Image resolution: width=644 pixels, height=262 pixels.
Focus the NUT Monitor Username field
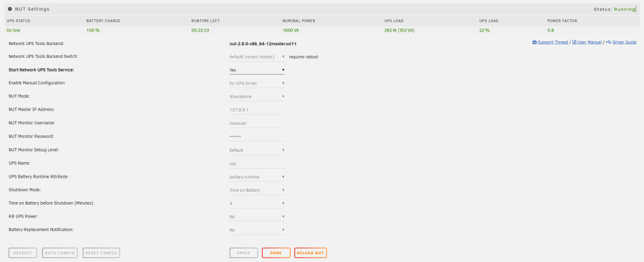click(257, 123)
